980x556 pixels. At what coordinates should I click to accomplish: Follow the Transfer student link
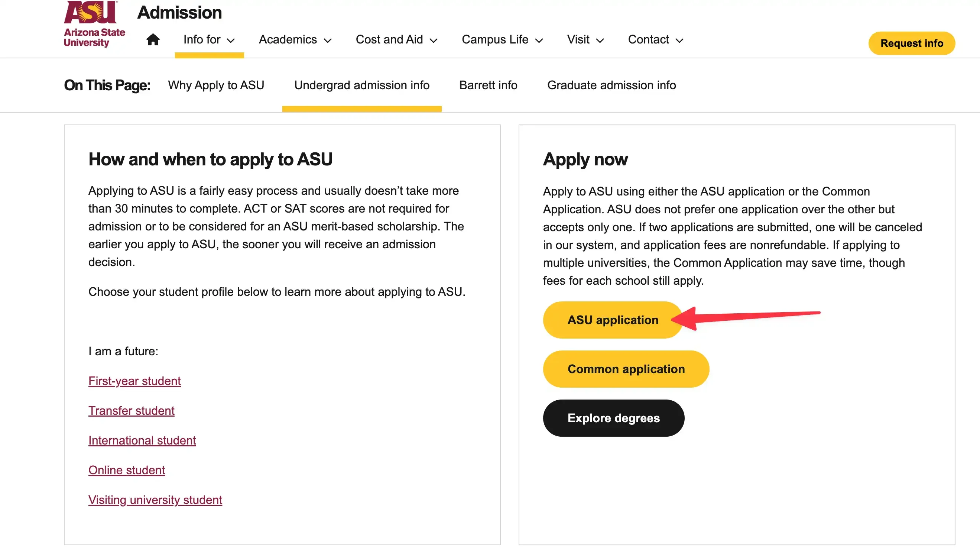(x=131, y=411)
